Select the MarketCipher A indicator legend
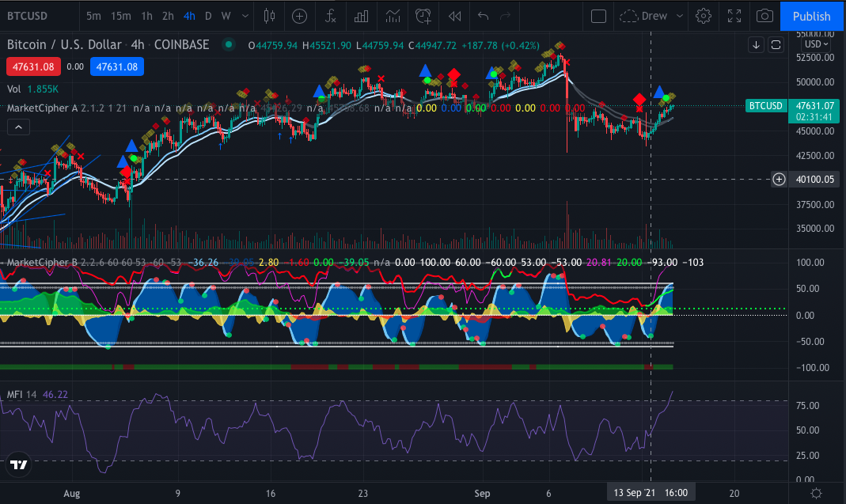Screen dimensions: 846x504 [x=67, y=108]
